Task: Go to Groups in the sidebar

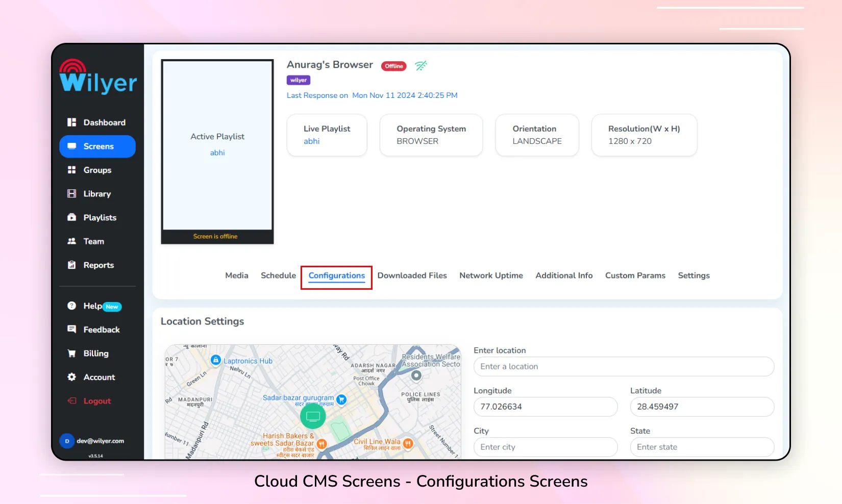Action: click(97, 170)
